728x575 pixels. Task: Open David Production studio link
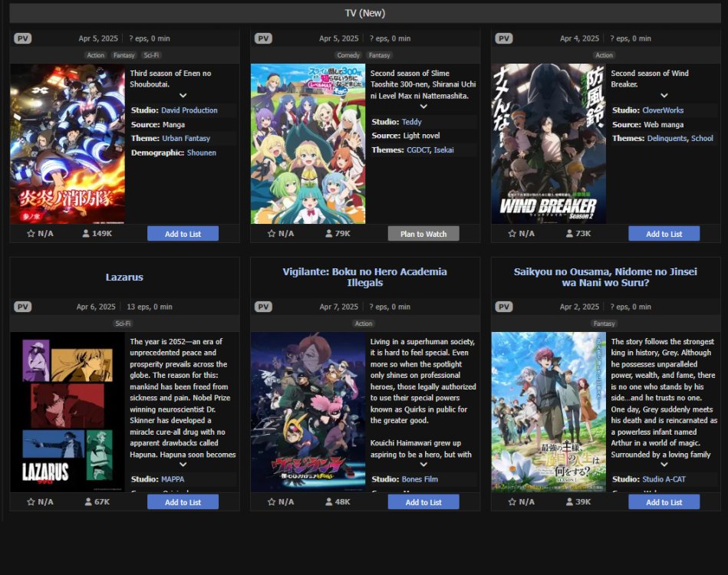click(189, 110)
